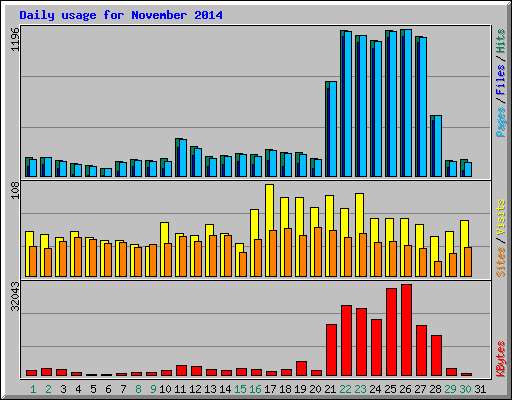
Task: Select the day 30 yellow visits bar
Action: coord(465,248)
